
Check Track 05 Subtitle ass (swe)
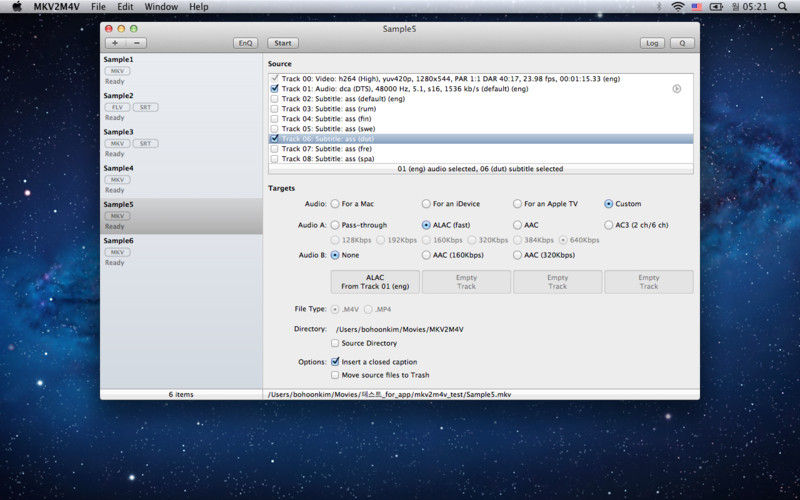274,129
